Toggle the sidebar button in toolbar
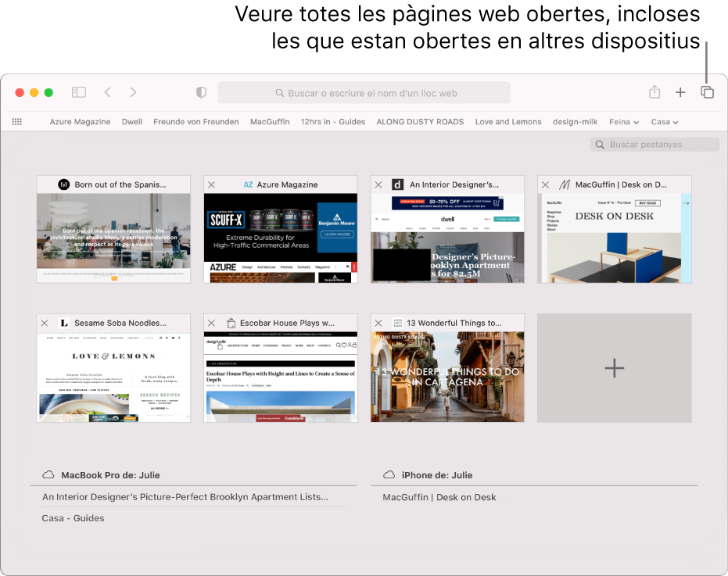 [x=79, y=92]
